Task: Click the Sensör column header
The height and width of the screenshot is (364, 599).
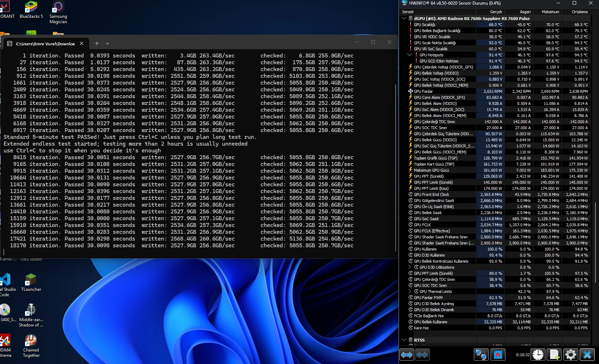Action: (x=438, y=12)
